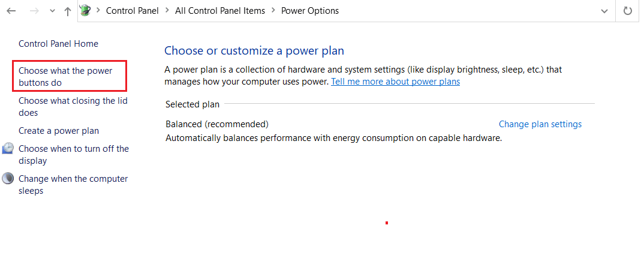Select the Control Panel breadcrumb

tap(132, 11)
